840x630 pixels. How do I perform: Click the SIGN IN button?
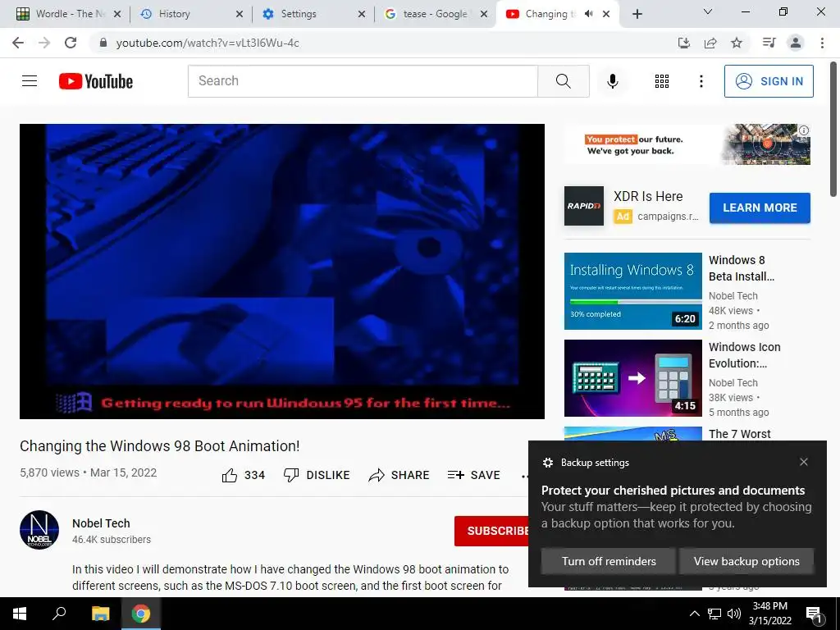(x=769, y=81)
